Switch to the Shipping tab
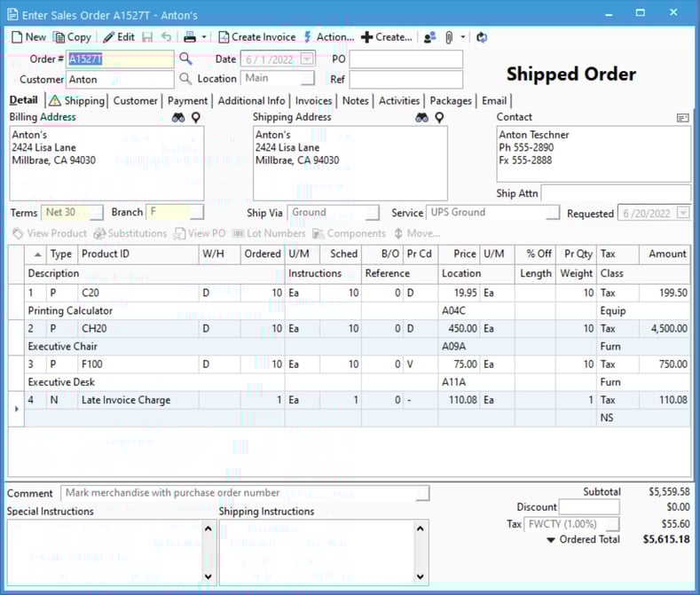Screen dimensions: 700x595 (x=77, y=101)
